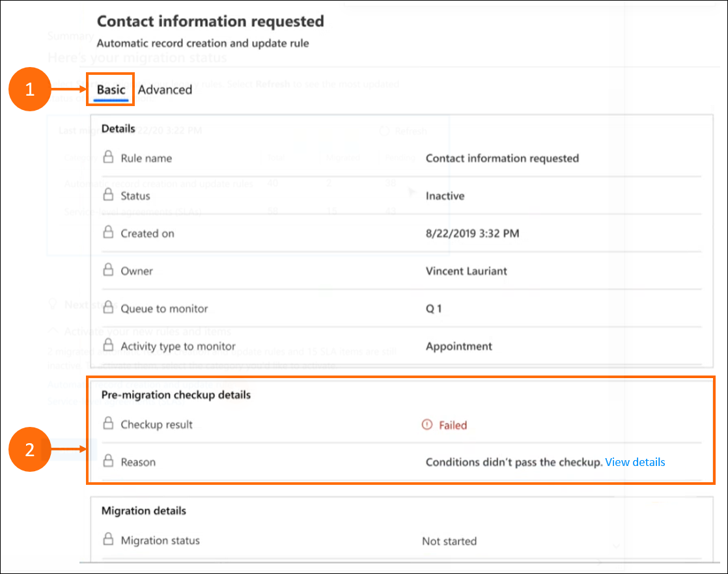Click the Rule name value field
The height and width of the screenshot is (574, 728).
tap(502, 158)
